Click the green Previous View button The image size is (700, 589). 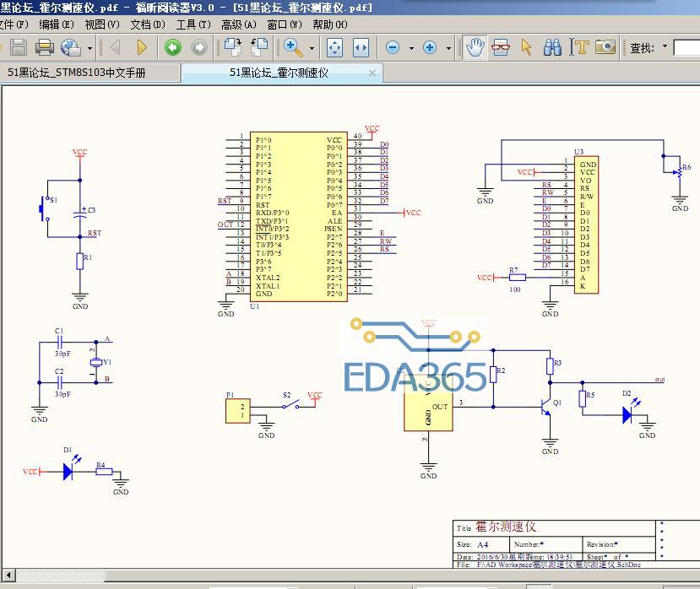tap(173, 47)
